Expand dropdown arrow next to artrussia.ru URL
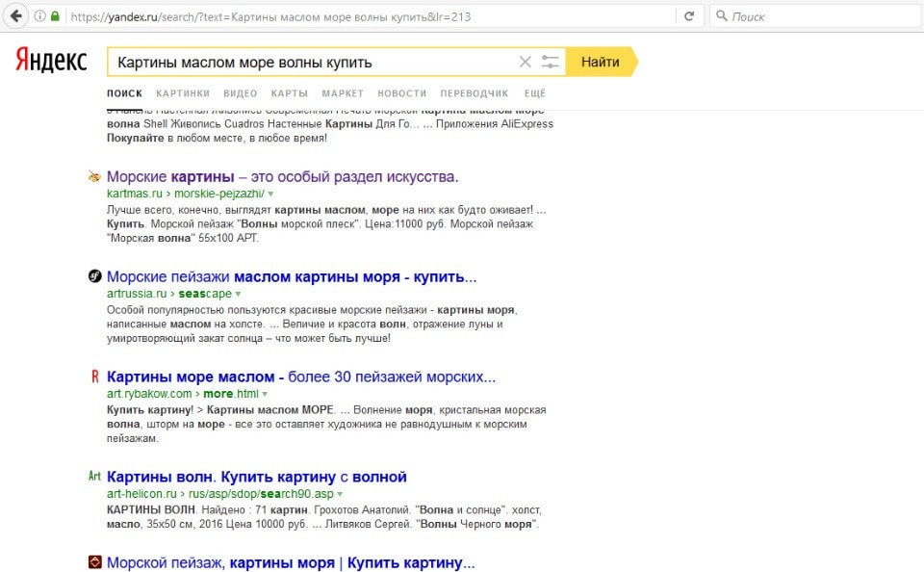 click(x=238, y=294)
